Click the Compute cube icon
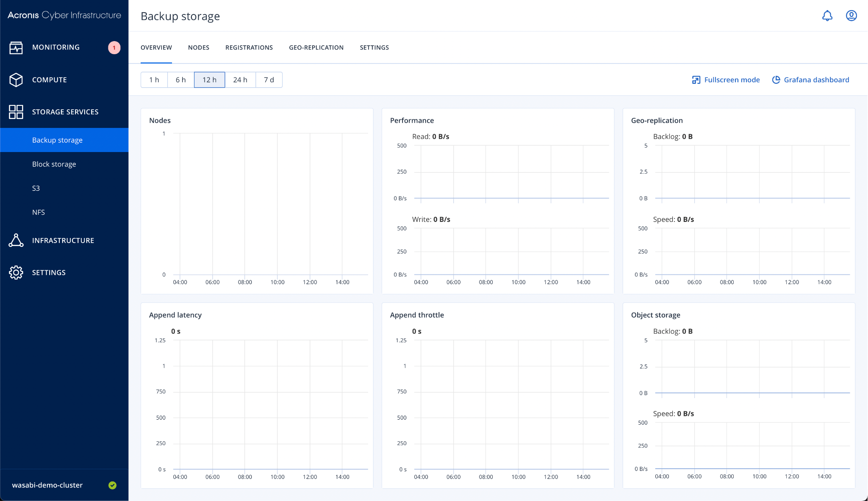Viewport: 868px width, 501px height. click(x=16, y=80)
